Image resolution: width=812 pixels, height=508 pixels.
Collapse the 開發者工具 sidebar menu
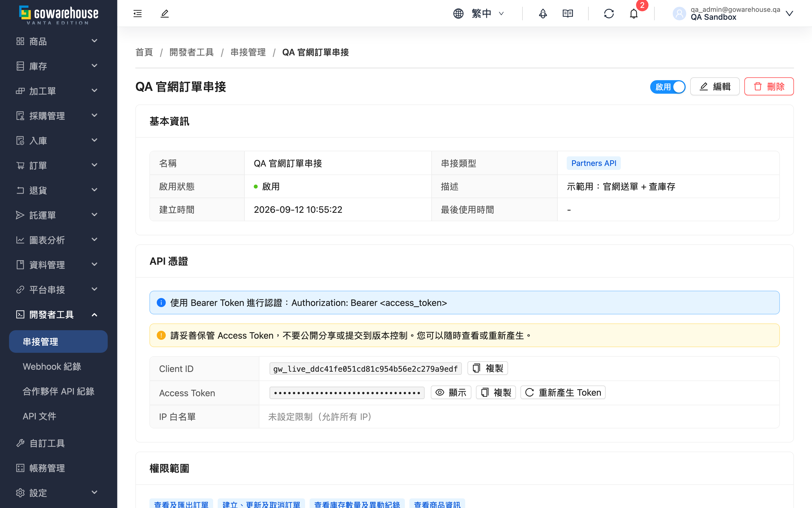click(58, 314)
